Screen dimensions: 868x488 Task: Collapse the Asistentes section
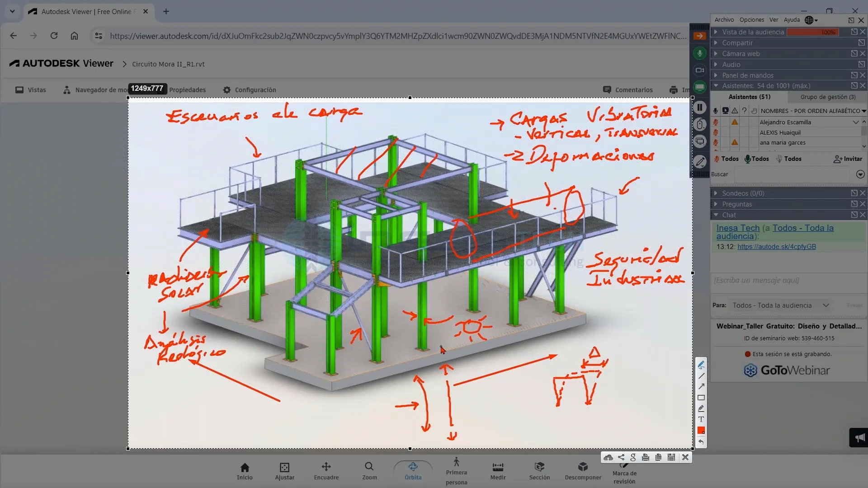click(716, 86)
